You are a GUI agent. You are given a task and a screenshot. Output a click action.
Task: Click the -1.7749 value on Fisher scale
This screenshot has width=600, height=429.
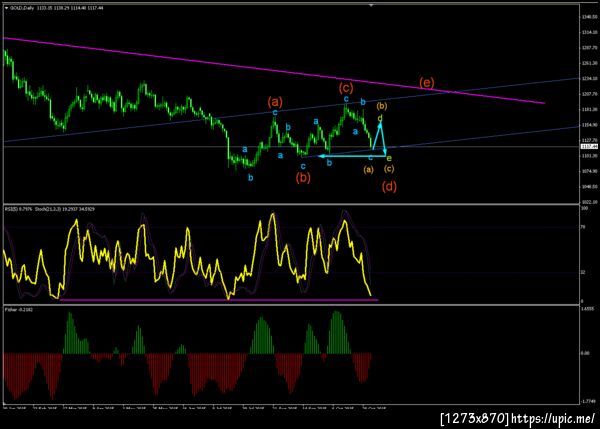(588, 401)
